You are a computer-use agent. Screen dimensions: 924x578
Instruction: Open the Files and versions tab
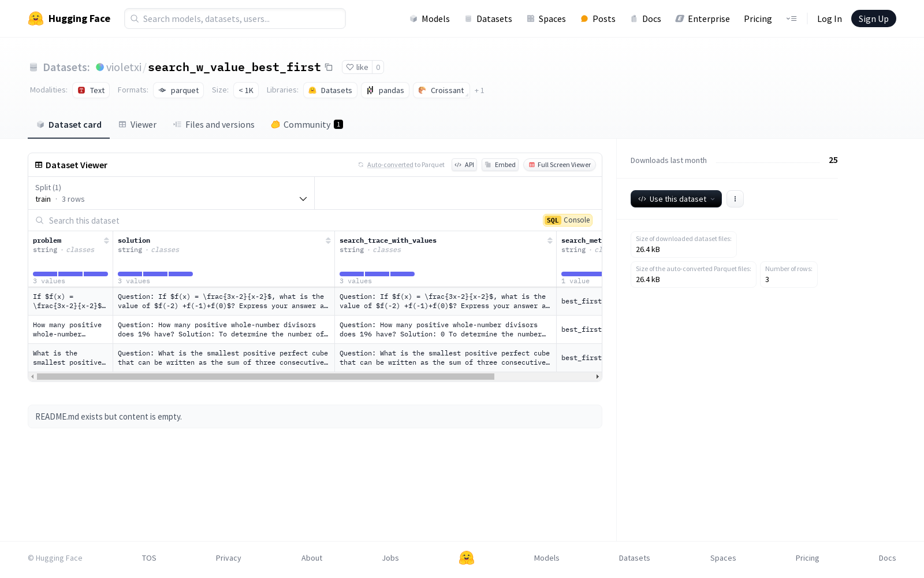click(x=214, y=125)
